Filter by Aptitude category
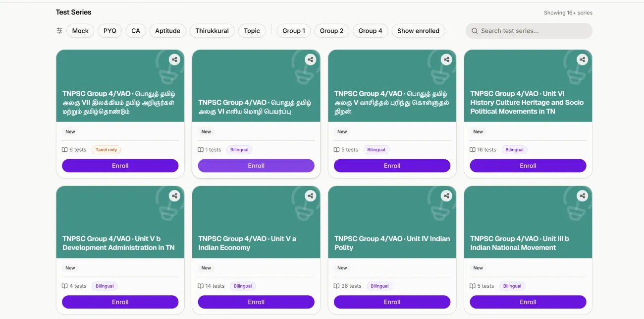 (167, 31)
